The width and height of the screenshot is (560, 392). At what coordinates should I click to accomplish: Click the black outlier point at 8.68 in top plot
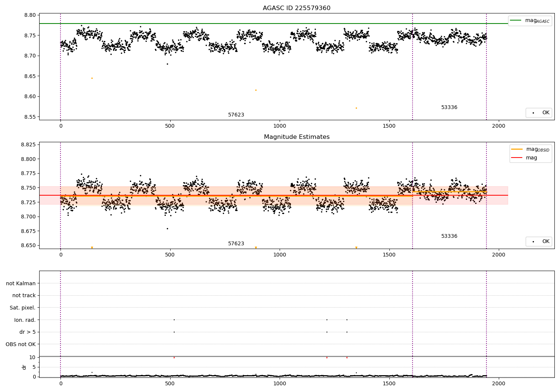167,64
